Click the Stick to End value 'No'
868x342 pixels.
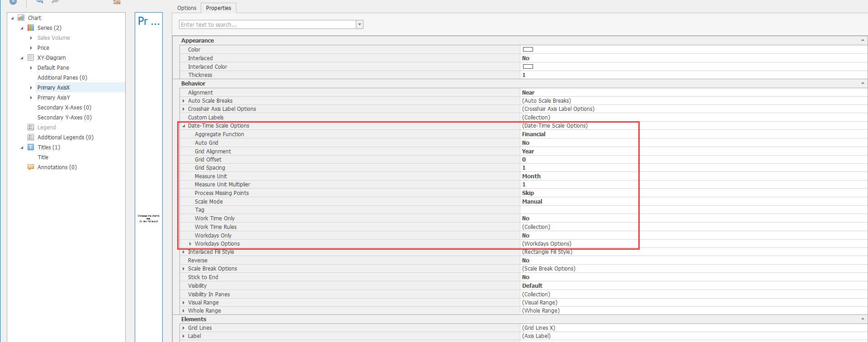point(526,277)
